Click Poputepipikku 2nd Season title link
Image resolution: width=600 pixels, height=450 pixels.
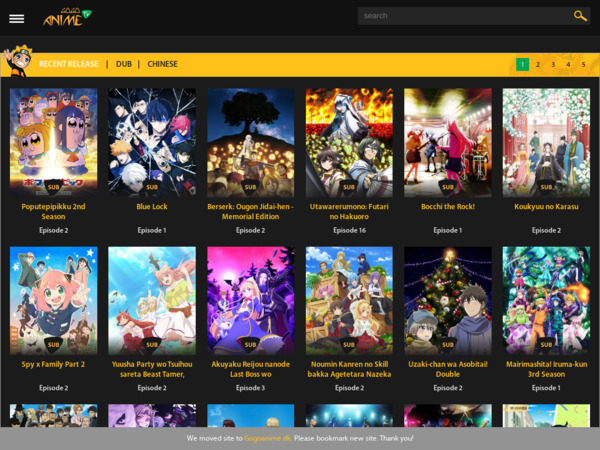54,211
